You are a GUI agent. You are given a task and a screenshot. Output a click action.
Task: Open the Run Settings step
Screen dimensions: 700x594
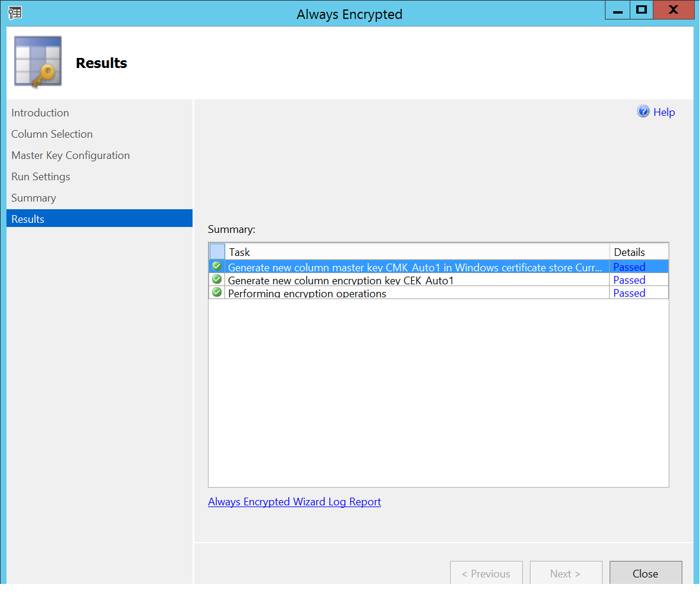click(41, 177)
